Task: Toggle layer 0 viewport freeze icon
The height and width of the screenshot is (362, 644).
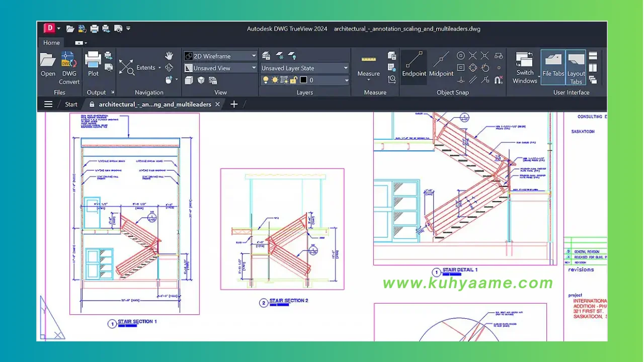Action: pyautogui.click(x=284, y=80)
